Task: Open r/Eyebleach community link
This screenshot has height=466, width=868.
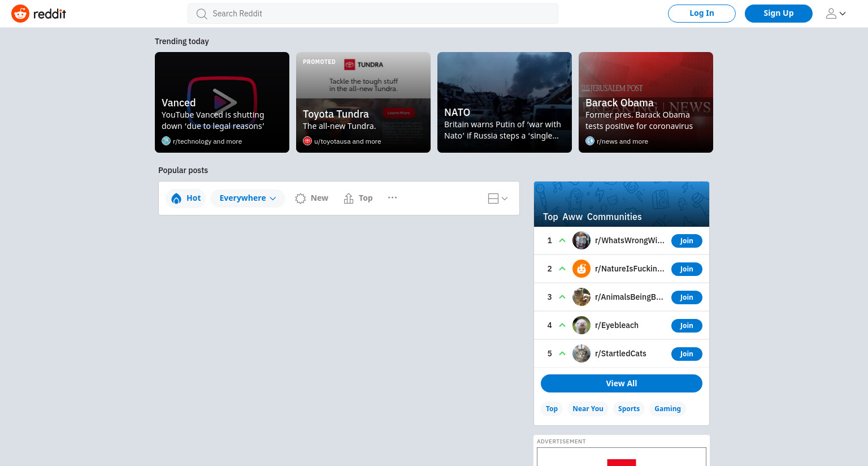Action: [x=617, y=325]
